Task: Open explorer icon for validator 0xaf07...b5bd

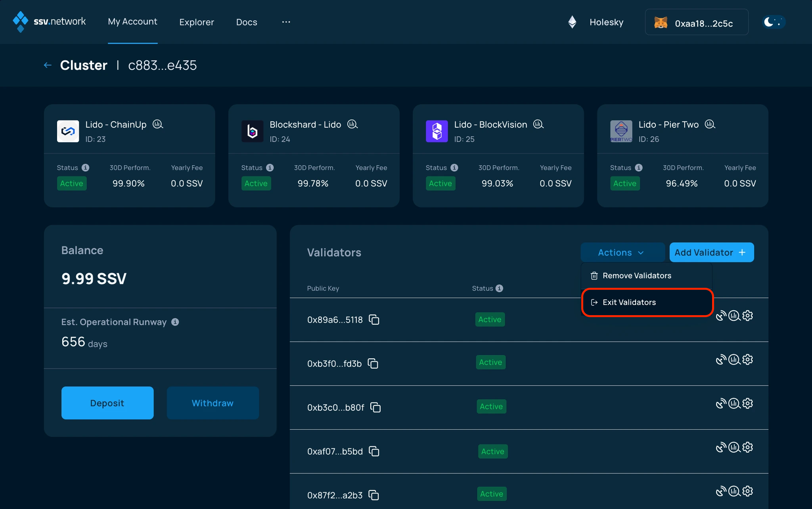Action: [x=734, y=448]
